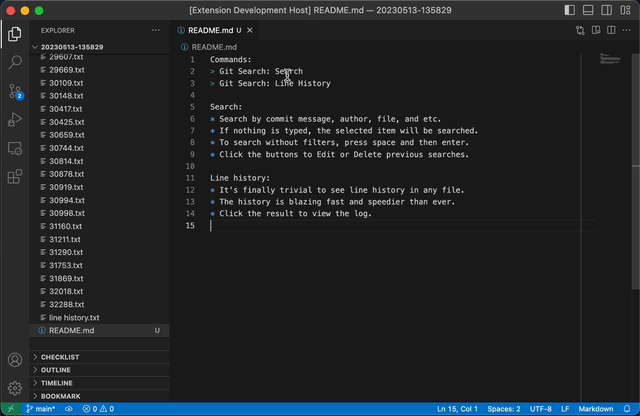This screenshot has height=416, width=640.
Task: Open the Search view in activity bar
Action: pyautogui.click(x=15, y=62)
